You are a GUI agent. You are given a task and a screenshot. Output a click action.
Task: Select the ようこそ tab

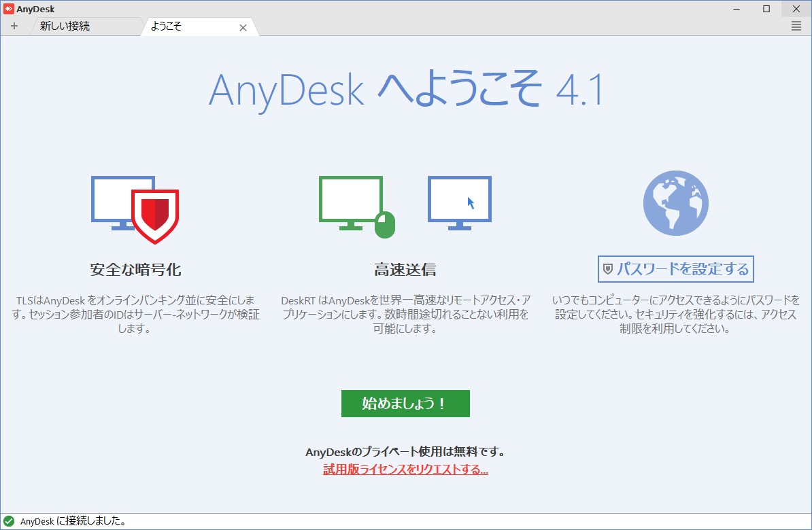pos(167,27)
